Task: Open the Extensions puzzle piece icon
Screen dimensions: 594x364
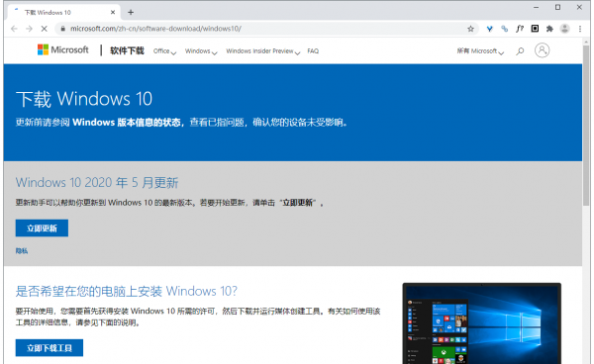Action: point(549,29)
